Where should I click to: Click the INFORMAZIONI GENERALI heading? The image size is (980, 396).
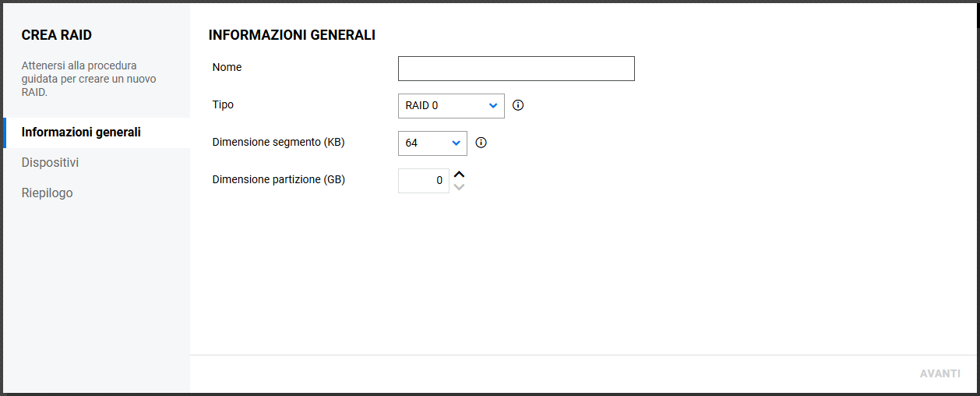click(x=291, y=35)
